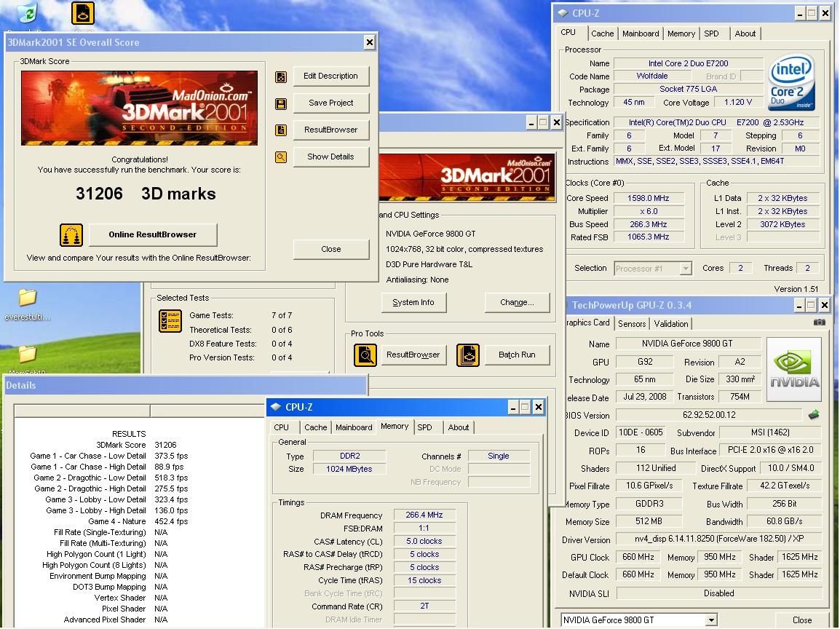Click the processor Name field Intel Core 2 Duo E7200
Image resolution: width=840 pixels, height=629 pixels.
coord(688,63)
